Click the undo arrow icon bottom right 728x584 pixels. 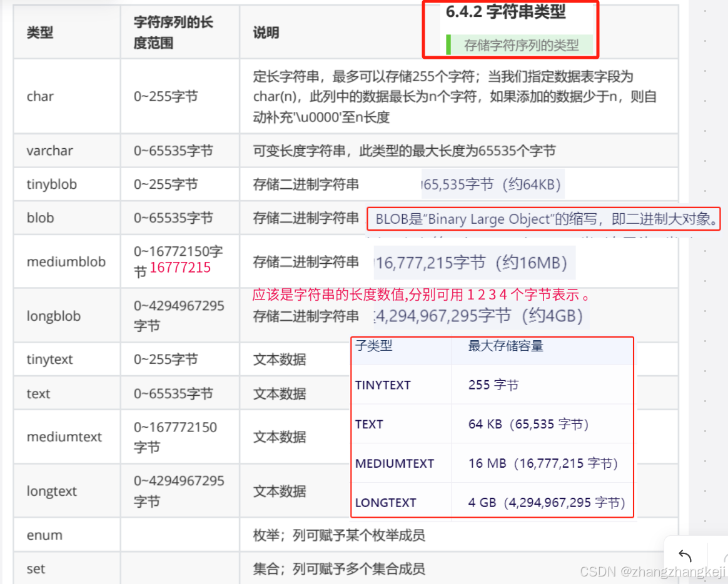(x=685, y=556)
